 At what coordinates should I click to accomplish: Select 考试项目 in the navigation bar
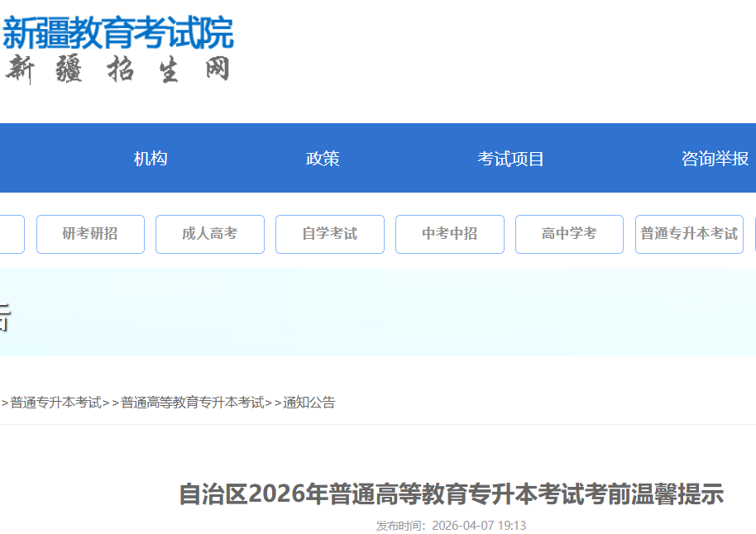point(510,159)
